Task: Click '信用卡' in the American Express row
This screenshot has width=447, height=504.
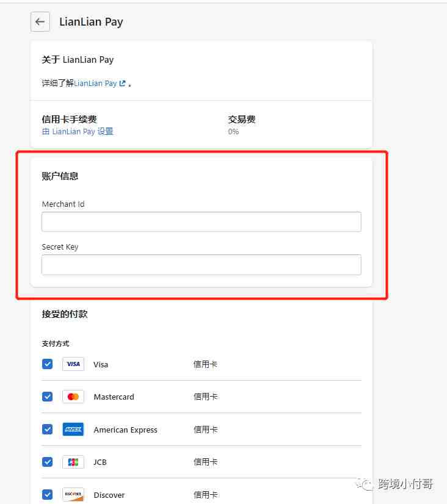Action: point(206,430)
